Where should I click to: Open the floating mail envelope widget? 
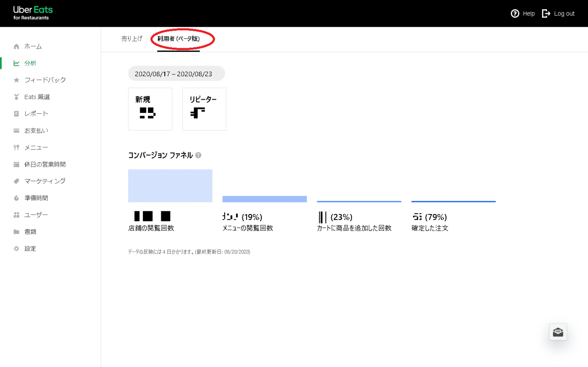click(558, 332)
